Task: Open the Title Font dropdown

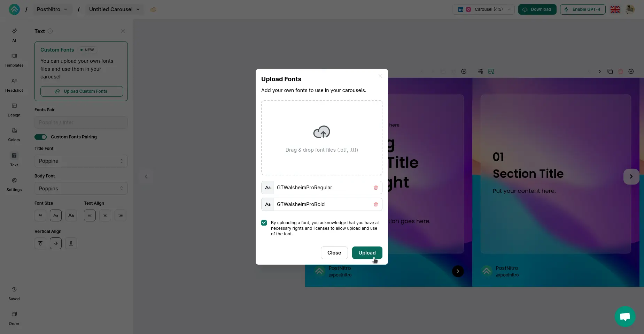Action: click(x=81, y=161)
